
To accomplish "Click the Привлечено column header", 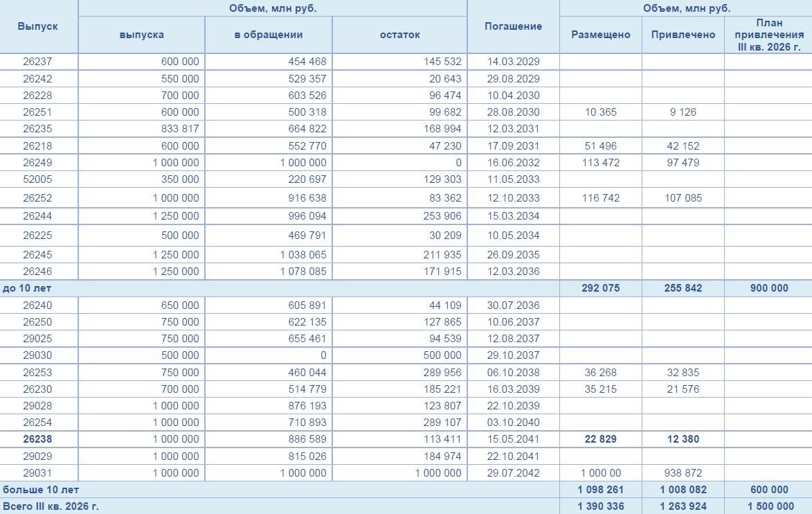I will pos(683,35).
